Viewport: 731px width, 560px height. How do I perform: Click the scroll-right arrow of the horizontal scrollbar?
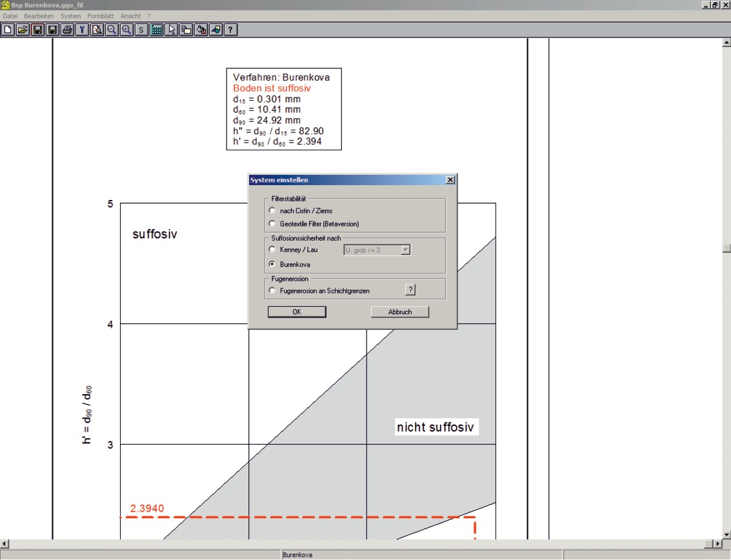point(718,544)
